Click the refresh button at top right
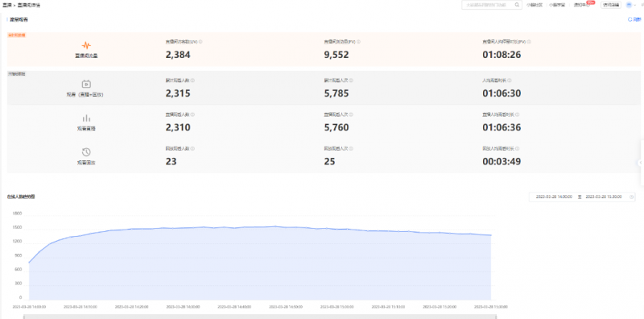The height and width of the screenshot is (319, 644). pyautogui.click(x=634, y=19)
